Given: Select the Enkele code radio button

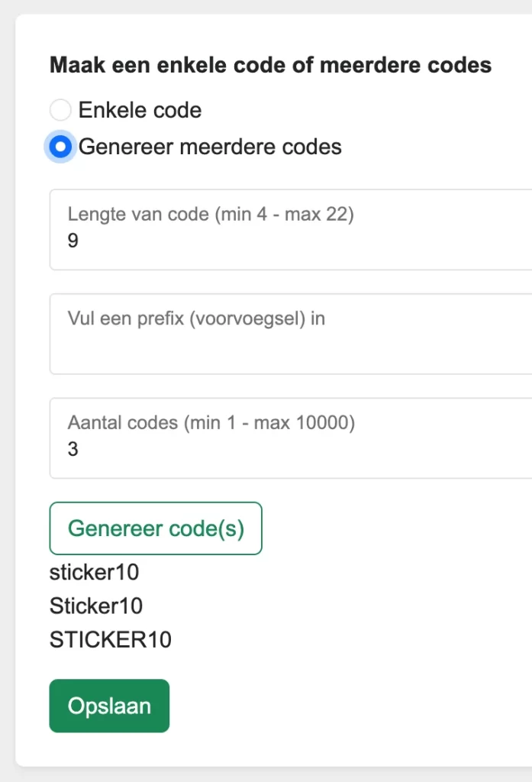Looking at the screenshot, I should [60, 110].
